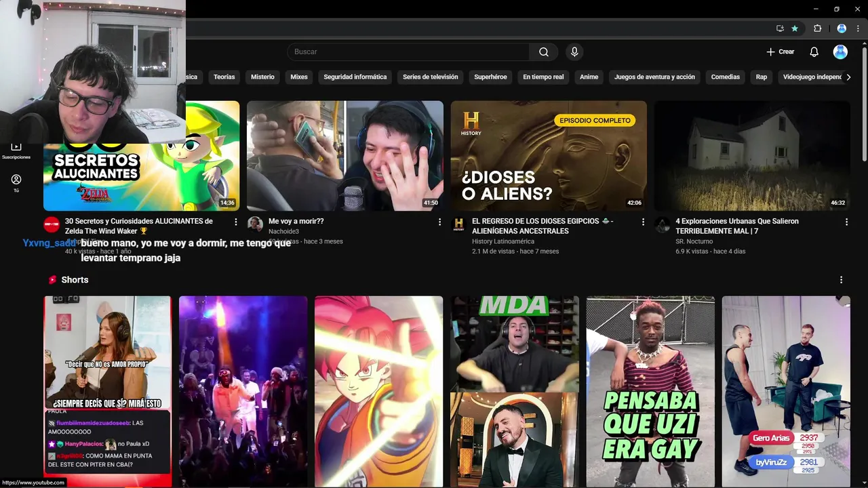This screenshot has height=488, width=868.
Task: Minimize the Chrome window
Action: 816,9
